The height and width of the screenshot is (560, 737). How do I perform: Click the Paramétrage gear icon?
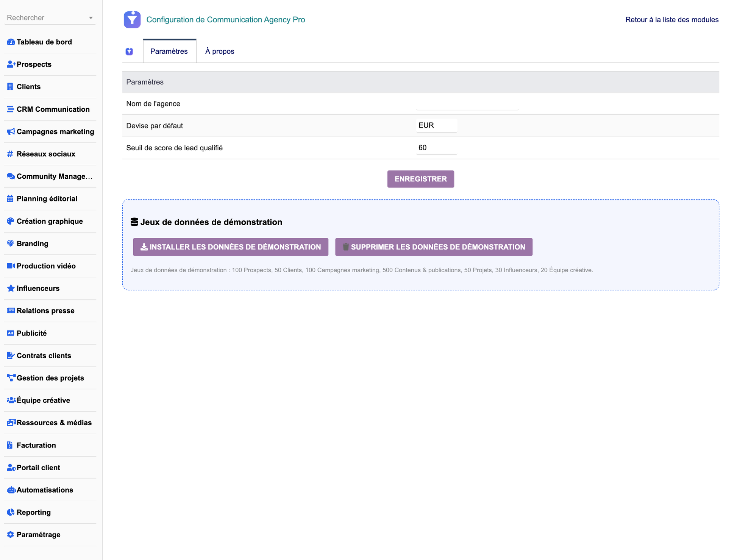(x=10, y=535)
